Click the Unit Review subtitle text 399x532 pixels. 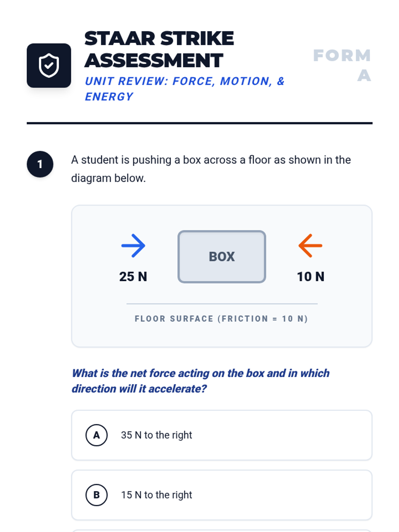pyautogui.click(x=185, y=89)
